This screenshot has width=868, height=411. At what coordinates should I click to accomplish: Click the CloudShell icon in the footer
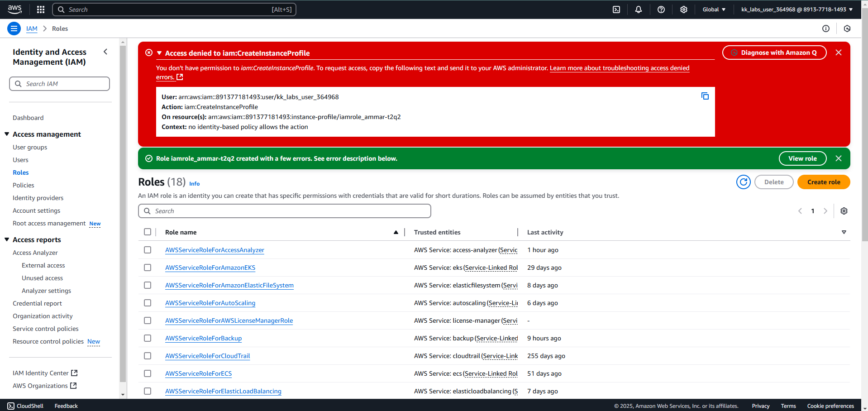pos(11,406)
